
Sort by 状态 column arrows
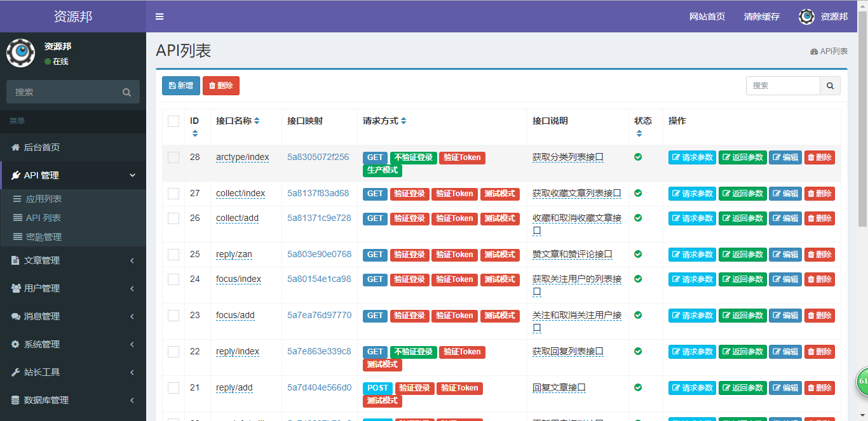(x=639, y=133)
